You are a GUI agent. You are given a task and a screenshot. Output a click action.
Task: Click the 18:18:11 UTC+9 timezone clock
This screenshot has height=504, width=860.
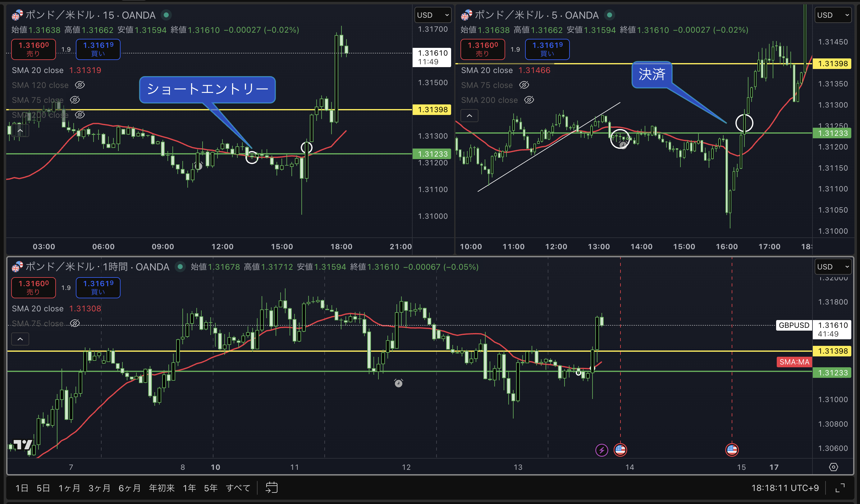coord(785,488)
